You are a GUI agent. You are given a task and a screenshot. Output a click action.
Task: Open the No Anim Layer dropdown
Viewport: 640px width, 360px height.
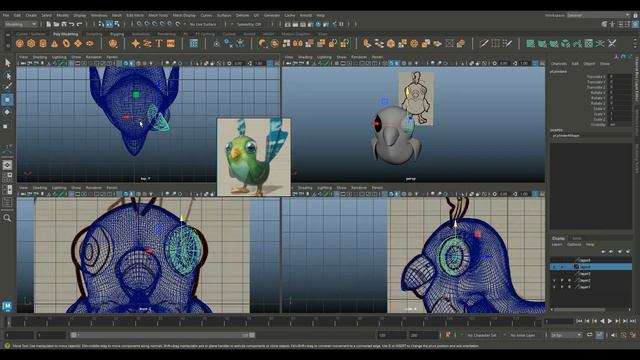[x=523, y=335]
